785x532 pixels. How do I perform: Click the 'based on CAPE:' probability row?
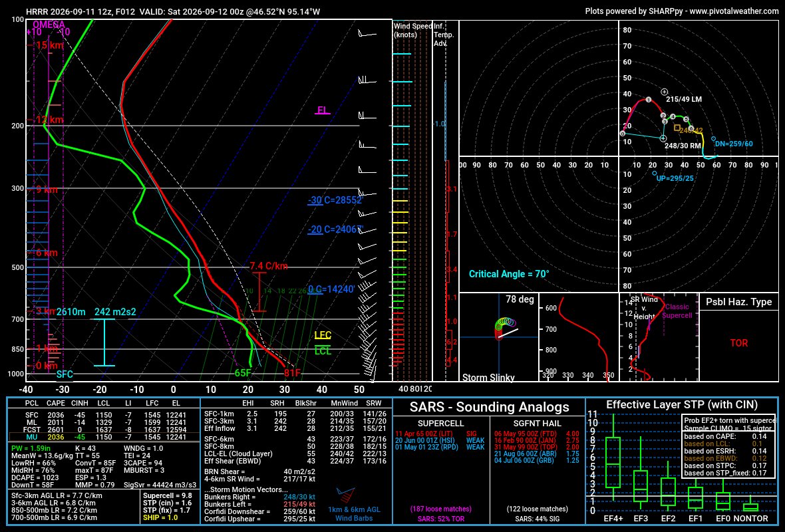pyautogui.click(x=725, y=436)
